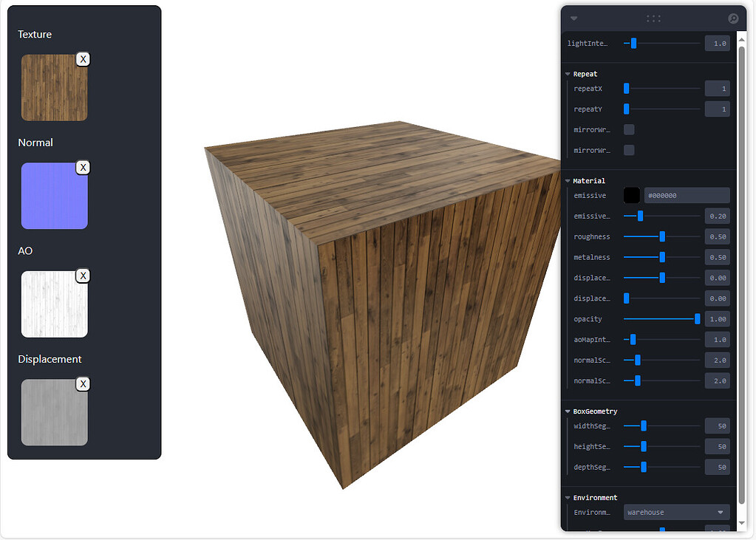Select the blue Normal map thumbnail
The image size is (756, 540).
click(54, 196)
